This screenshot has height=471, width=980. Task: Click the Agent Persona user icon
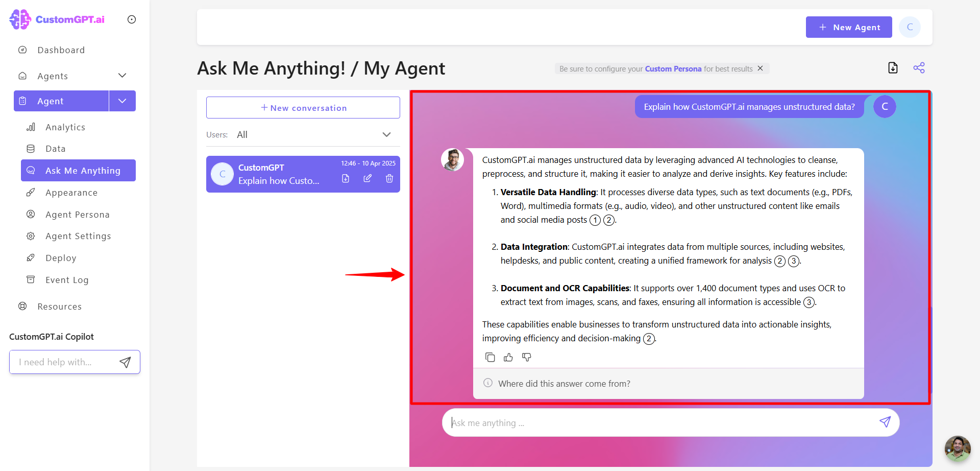31,215
